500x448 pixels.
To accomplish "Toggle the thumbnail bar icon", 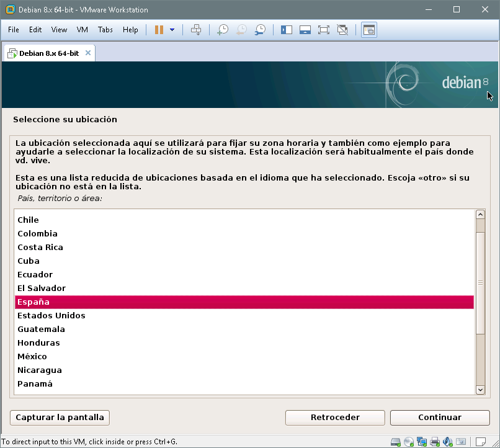I will [x=305, y=30].
